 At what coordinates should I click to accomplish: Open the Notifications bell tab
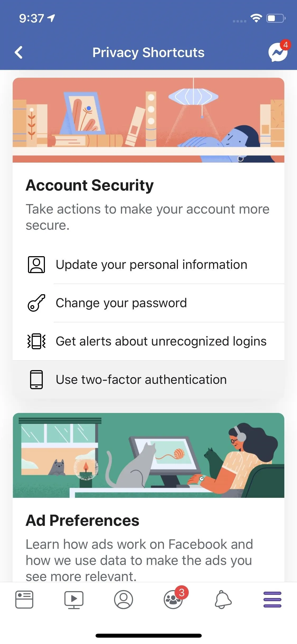pyautogui.click(x=223, y=600)
